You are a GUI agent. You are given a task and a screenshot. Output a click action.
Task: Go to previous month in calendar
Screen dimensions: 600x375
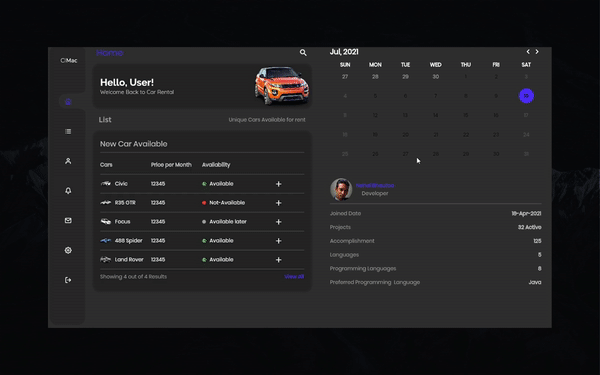(x=528, y=52)
